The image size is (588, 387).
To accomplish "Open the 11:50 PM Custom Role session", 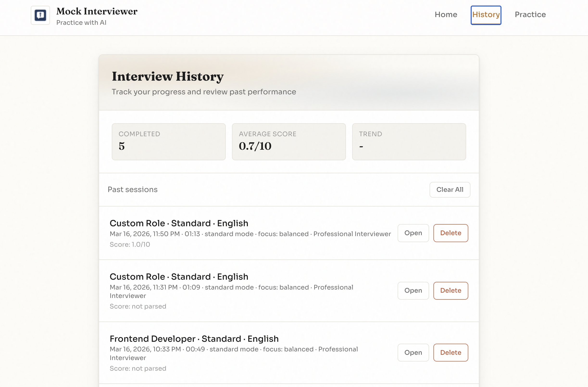I will pos(413,233).
